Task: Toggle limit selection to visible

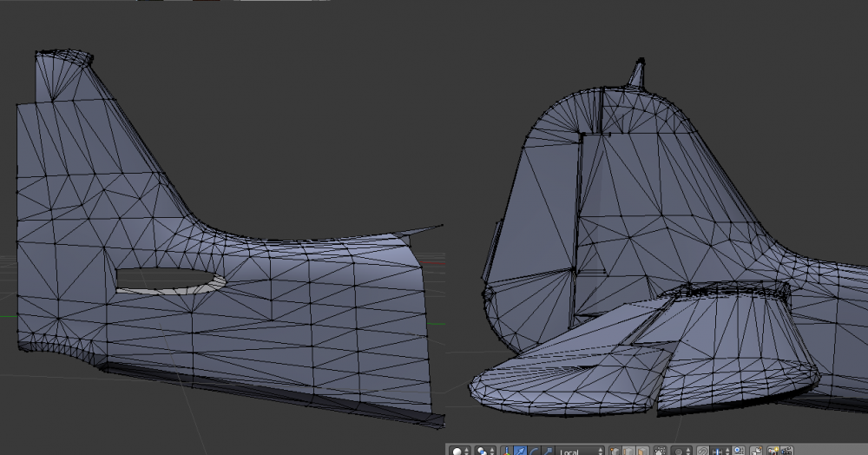Action: 660,451
